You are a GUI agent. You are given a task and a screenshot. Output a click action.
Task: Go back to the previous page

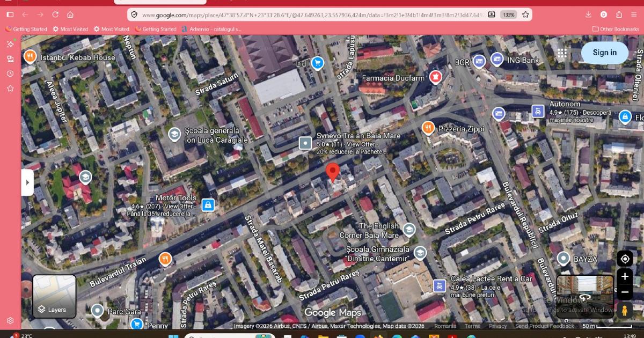tap(25, 14)
